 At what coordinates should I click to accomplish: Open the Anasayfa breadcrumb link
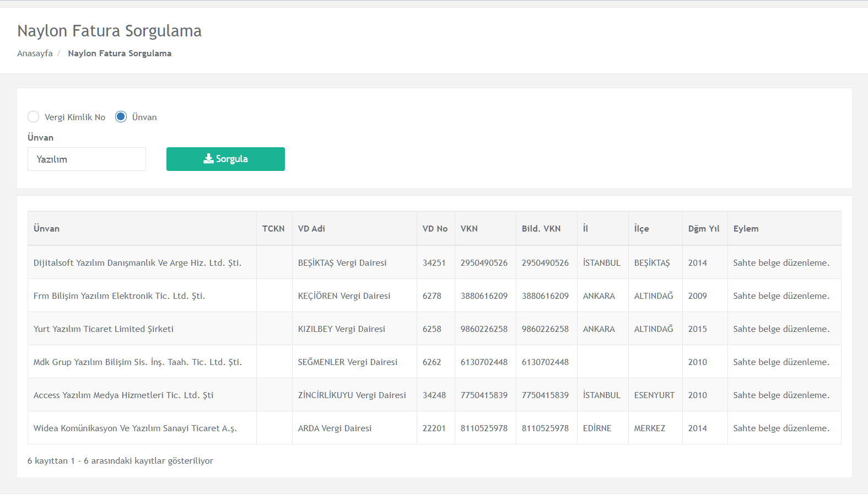tap(35, 53)
